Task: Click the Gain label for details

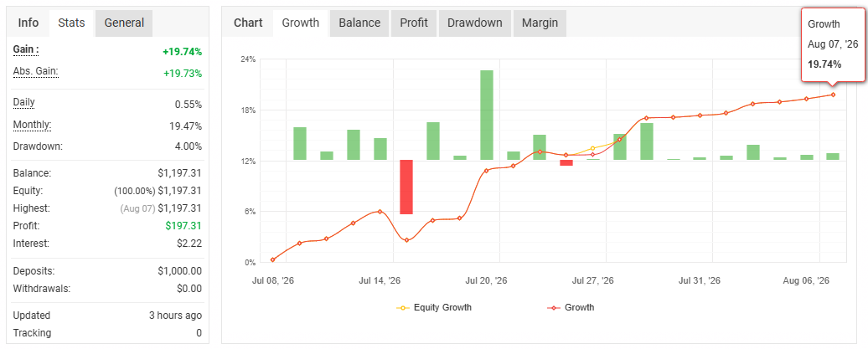Action: tap(26, 49)
